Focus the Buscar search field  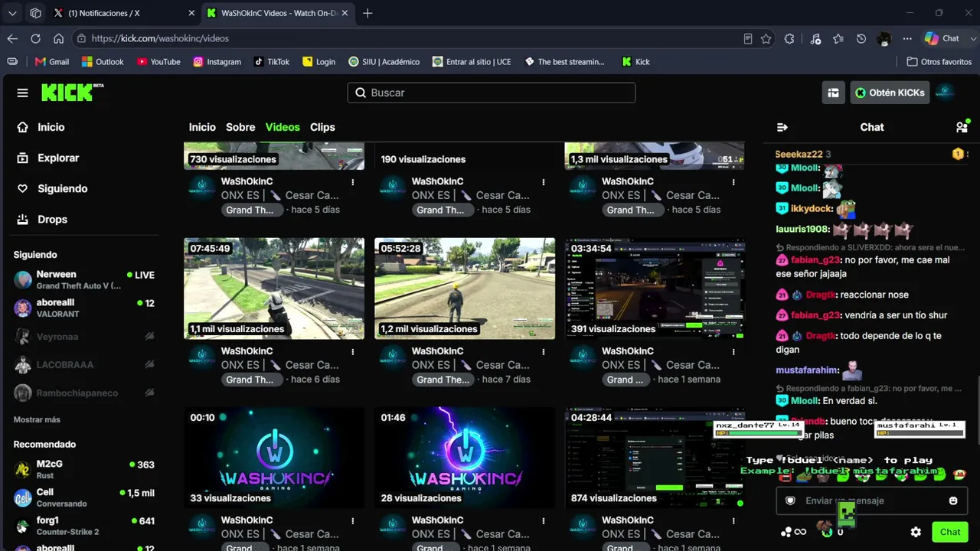click(x=492, y=93)
